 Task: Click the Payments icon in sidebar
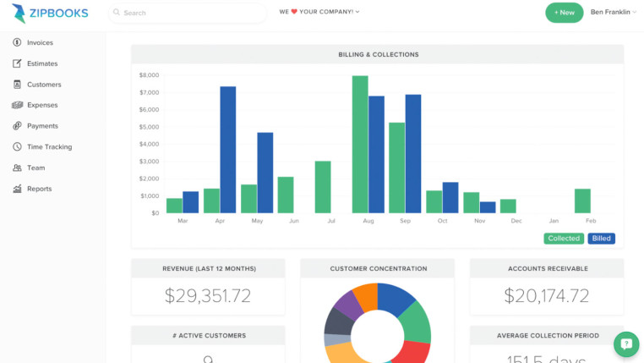point(17,126)
